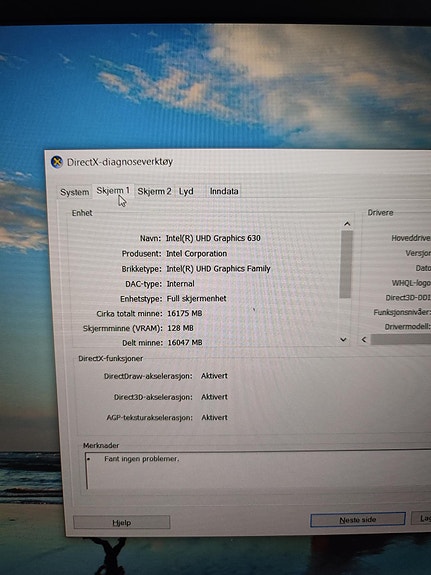Select the Skjerm 1 tab

point(113,191)
